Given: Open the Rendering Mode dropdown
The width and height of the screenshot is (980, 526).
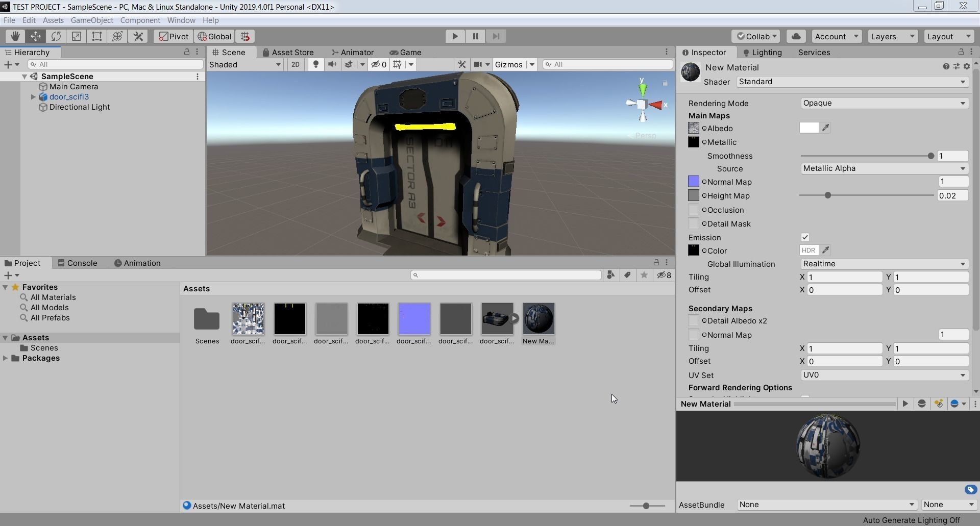Looking at the screenshot, I should coord(884,103).
